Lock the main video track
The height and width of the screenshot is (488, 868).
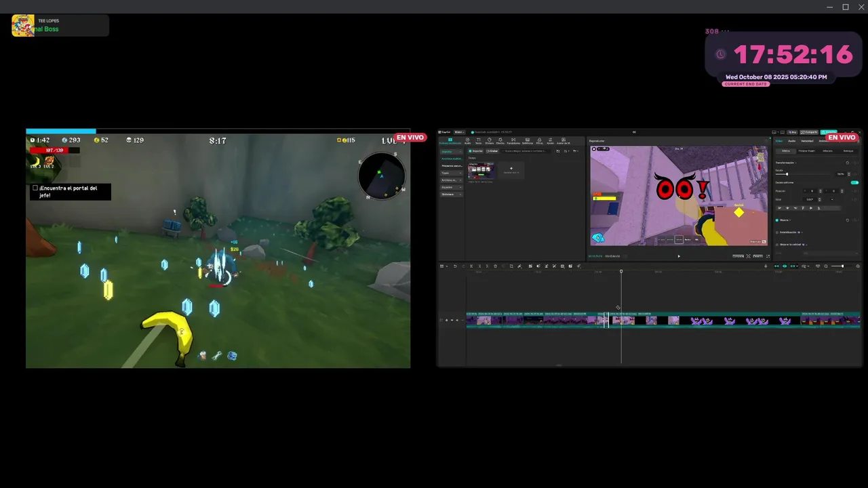[x=446, y=320]
